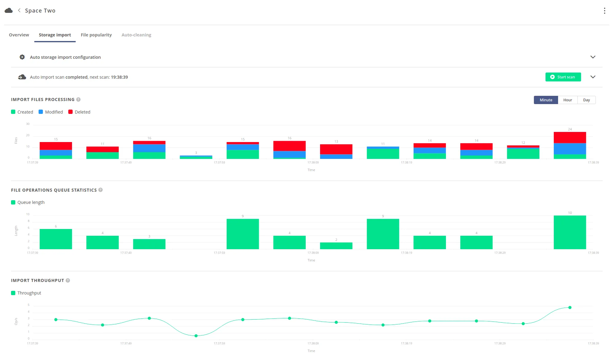612x364 pixels.
Task: Click the cloud sync icon next to scan status
Action: click(x=22, y=77)
